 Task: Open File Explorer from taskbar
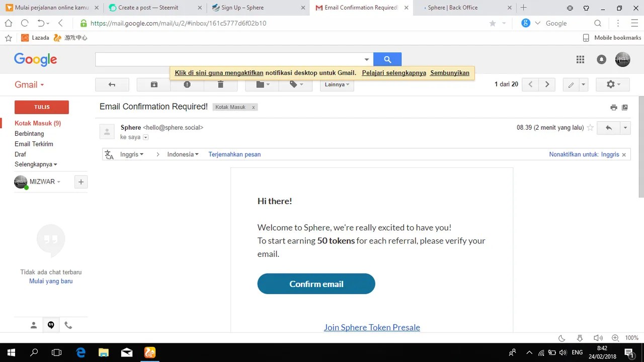[x=103, y=352]
